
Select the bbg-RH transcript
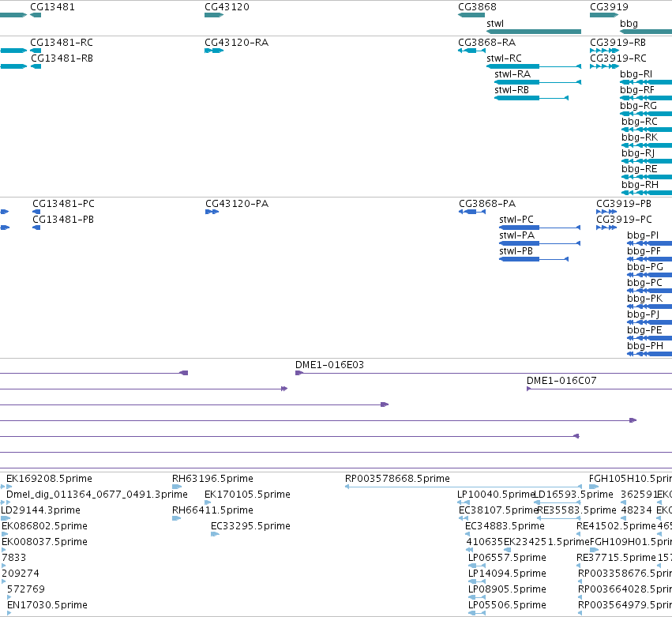tap(640, 185)
